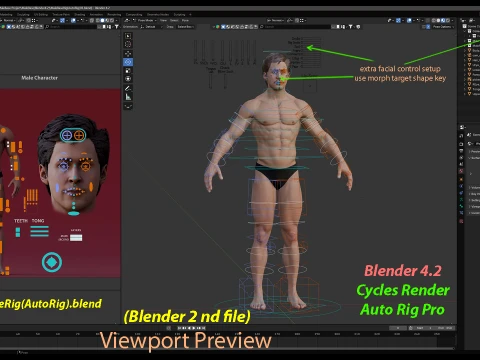Open the Pose Options dropdown
The image size is (480, 360).
click(x=443, y=27)
